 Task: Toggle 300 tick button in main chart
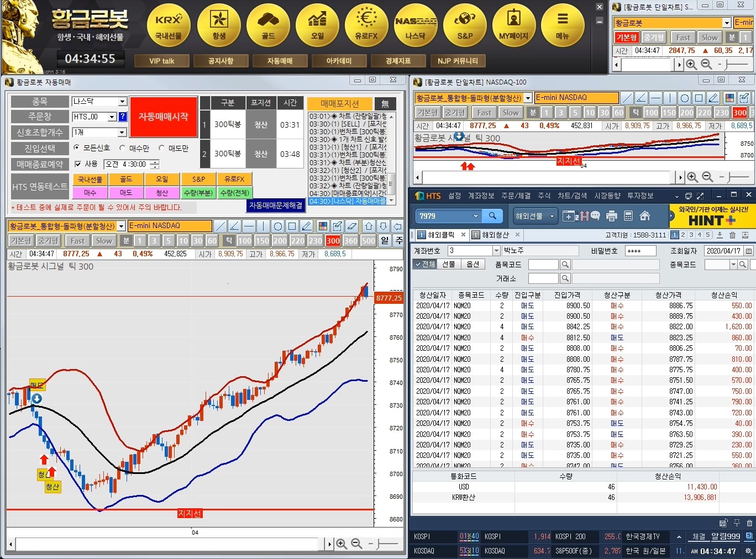tap(333, 241)
